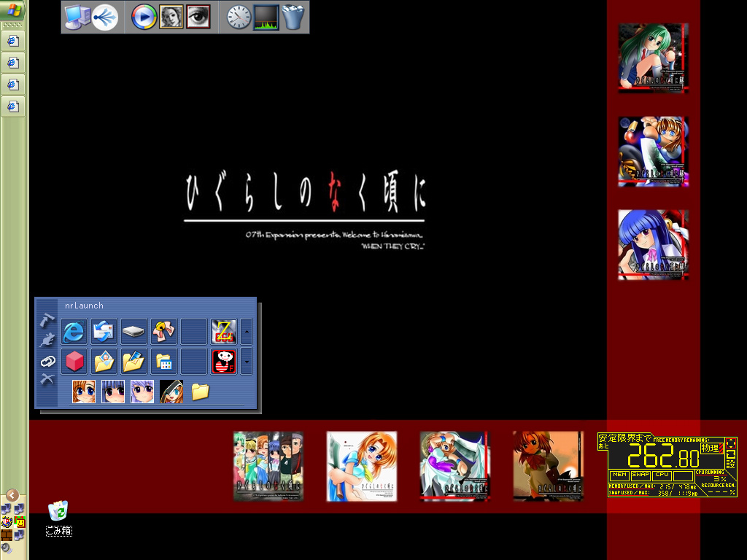Launch the pink ribbon bell icon
The width and height of the screenshot is (747, 560).
coord(163,332)
